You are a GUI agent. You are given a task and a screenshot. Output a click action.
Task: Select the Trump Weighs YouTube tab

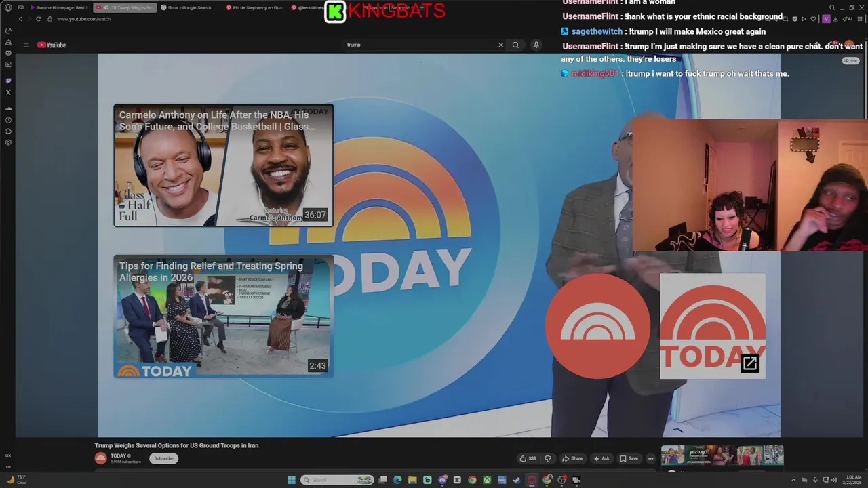125,7
